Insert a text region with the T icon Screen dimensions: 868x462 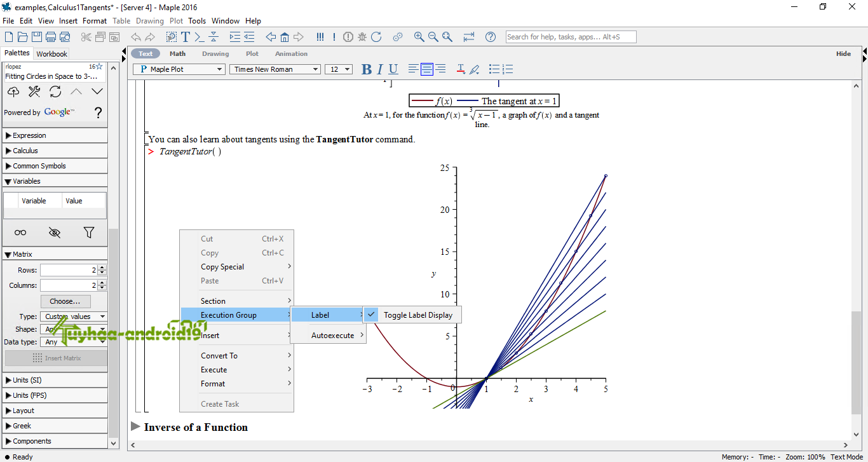point(186,37)
